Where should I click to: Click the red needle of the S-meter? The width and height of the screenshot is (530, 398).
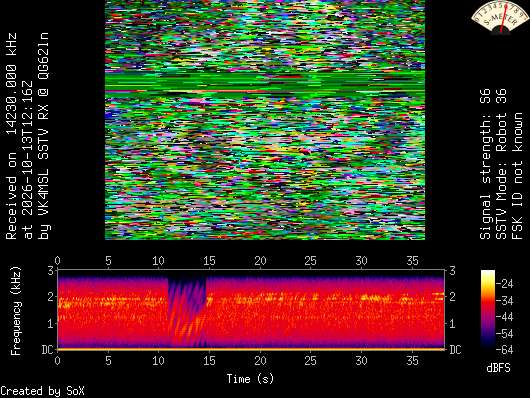[x=503, y=18]
